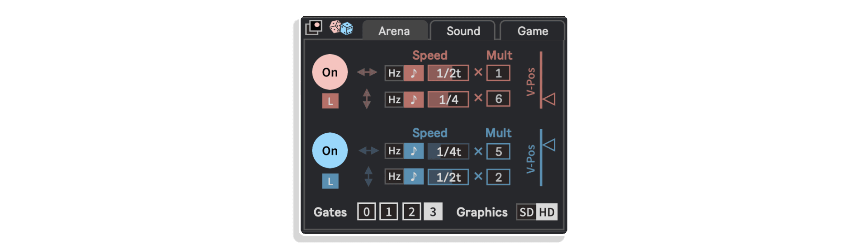The width and height of the screenshot is (868, 249).
Task: Select SD graphics quality
Action: pos(526,212)
